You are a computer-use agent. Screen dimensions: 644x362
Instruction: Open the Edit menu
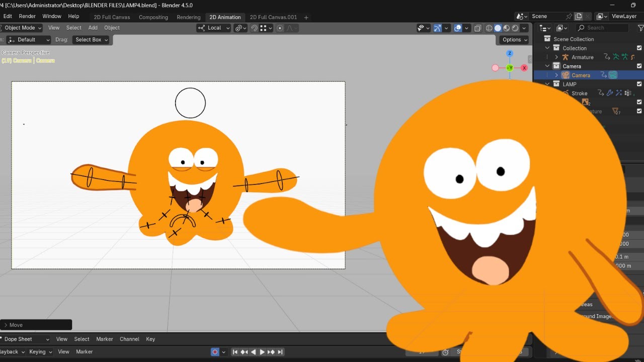click(8, 16)
